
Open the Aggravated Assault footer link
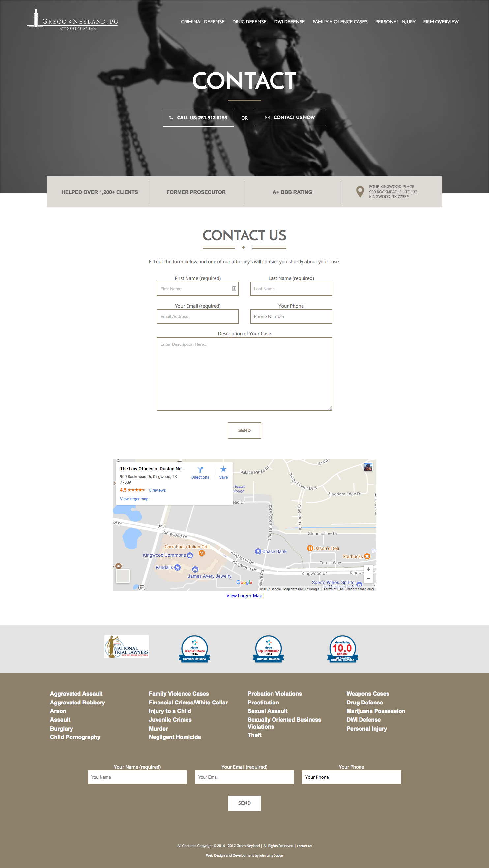tap(76, 694)
